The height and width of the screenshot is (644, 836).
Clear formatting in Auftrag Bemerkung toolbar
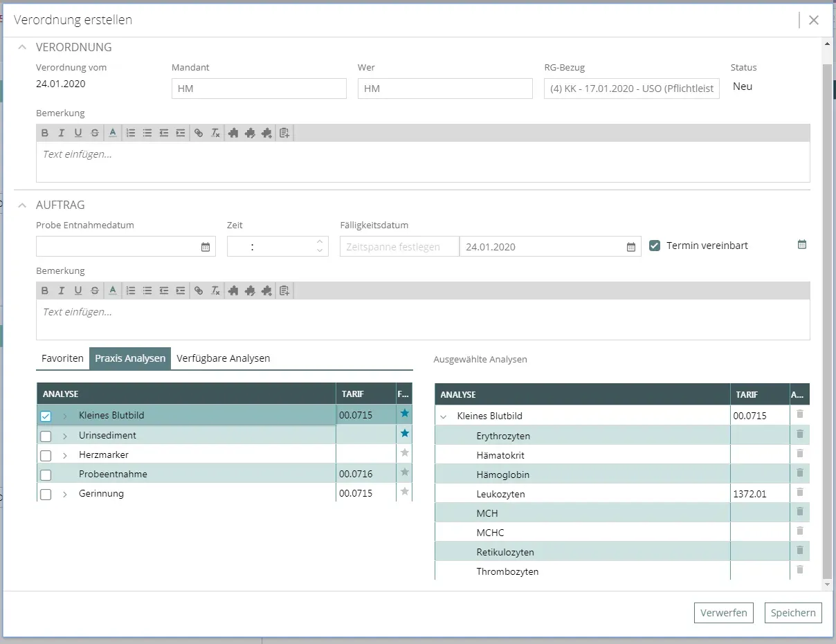(215, 291)
